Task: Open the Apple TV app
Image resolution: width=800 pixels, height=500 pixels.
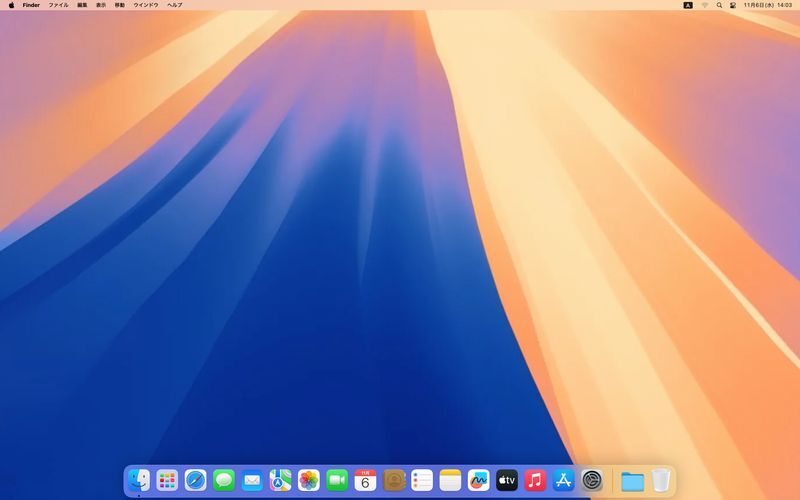Action: pos(507,481)
